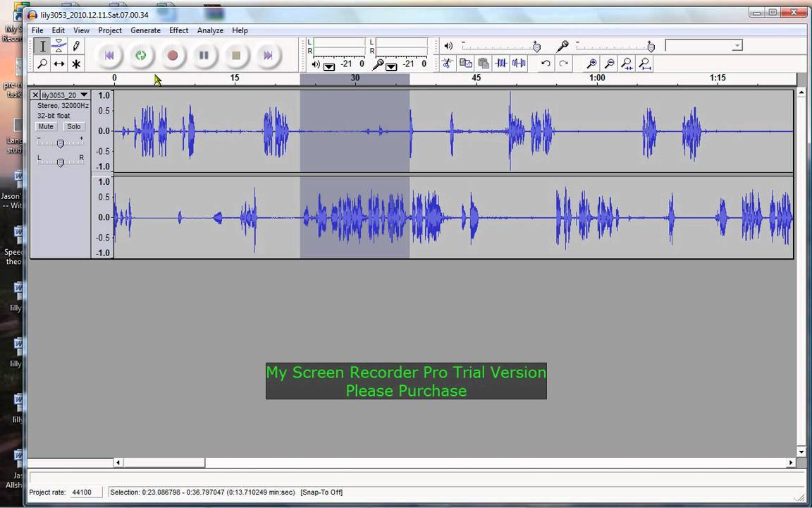Image resolution: width=812 pixels, height=508 pixels.
Task: Open the View menu
Action: 81,30
